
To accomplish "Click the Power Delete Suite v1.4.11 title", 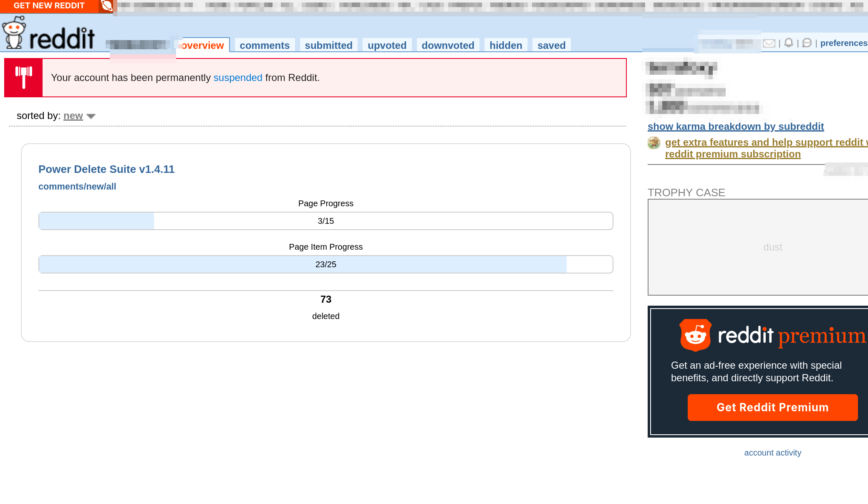I will click(x=106, y=169).
